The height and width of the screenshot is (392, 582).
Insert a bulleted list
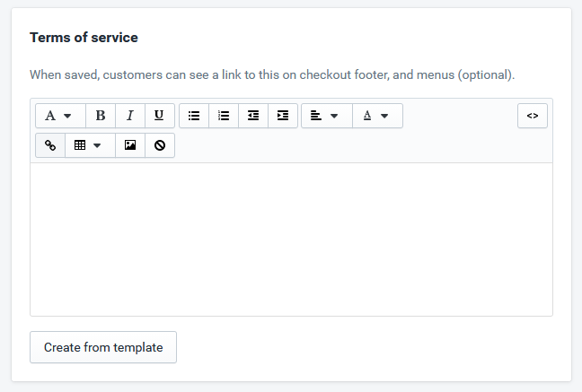coord(194,116)
